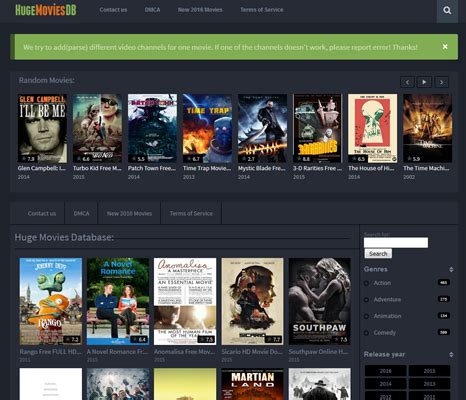This screenshot has height=400, width=466.
Task: Select New 2016 Movies tab in lower menu
Action: (x=129, y=213)
